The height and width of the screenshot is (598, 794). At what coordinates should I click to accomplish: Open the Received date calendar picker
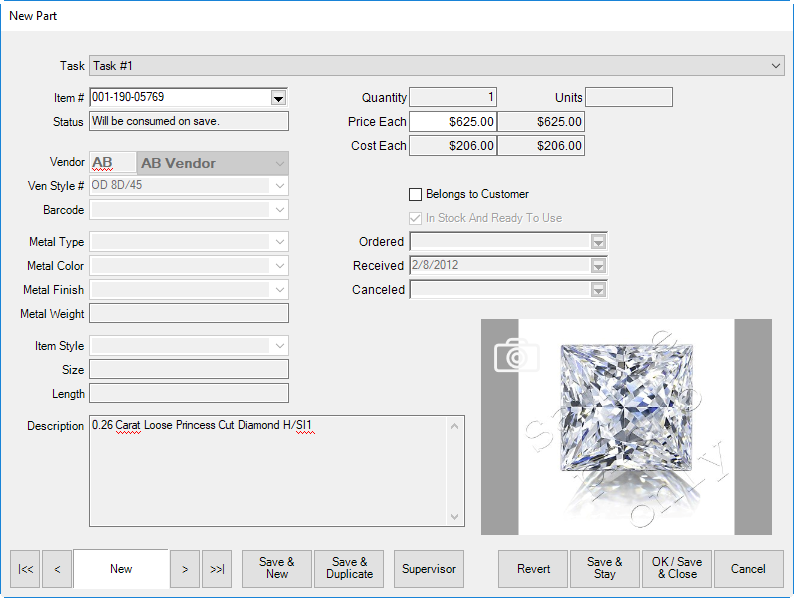point(598,266)
